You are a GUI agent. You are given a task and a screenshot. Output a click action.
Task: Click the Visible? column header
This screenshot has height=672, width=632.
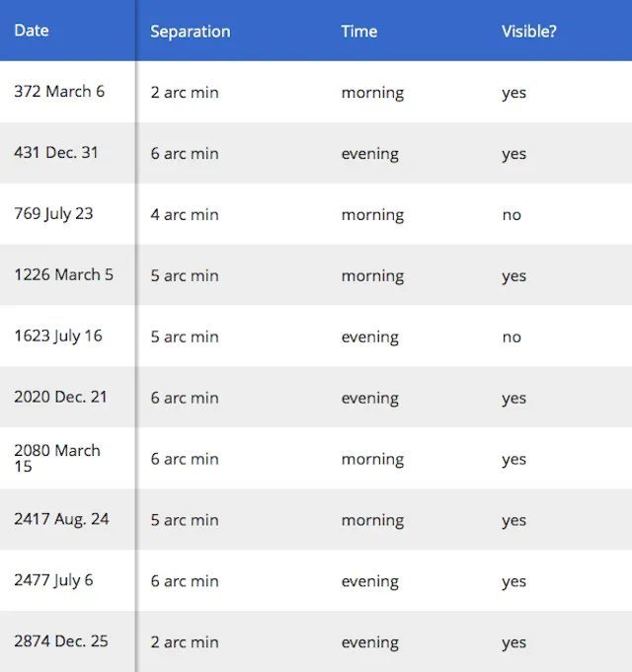[529, 32]
